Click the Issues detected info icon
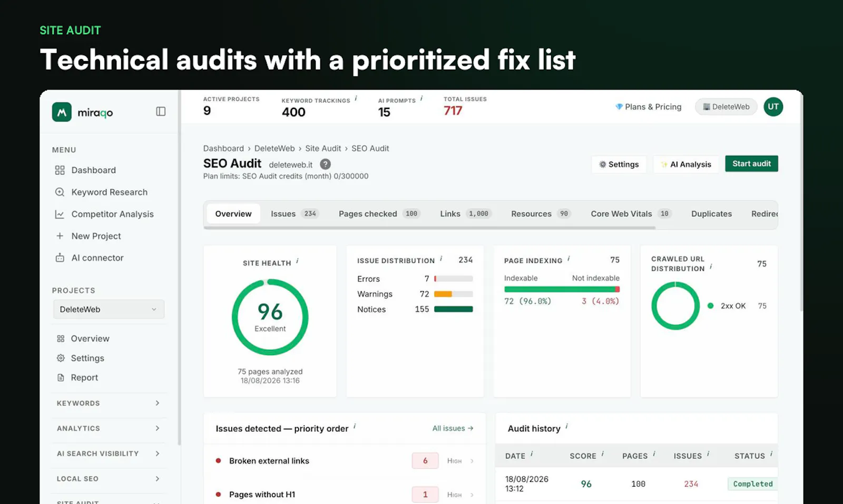843x504 pixels. tap(355, 427)
